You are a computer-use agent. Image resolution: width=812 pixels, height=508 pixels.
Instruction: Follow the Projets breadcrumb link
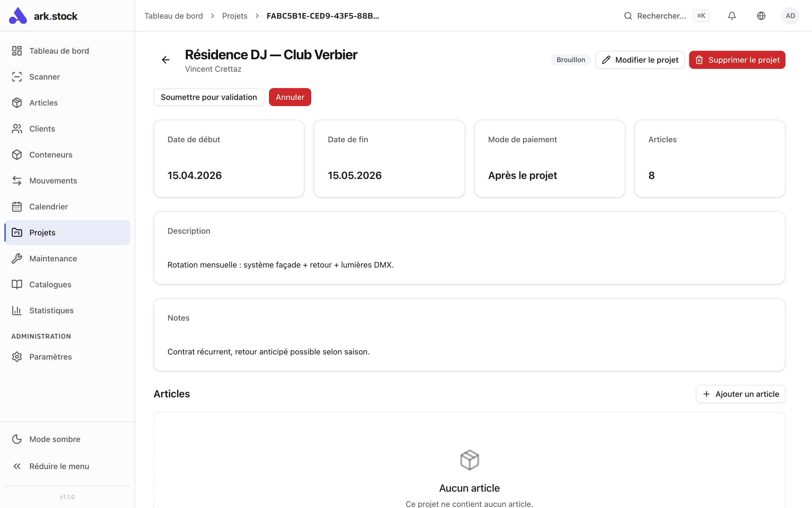point(235,16)
